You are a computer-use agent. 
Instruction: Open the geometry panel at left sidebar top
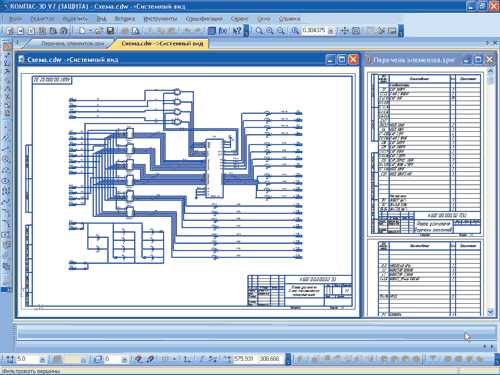click(7, 47)
